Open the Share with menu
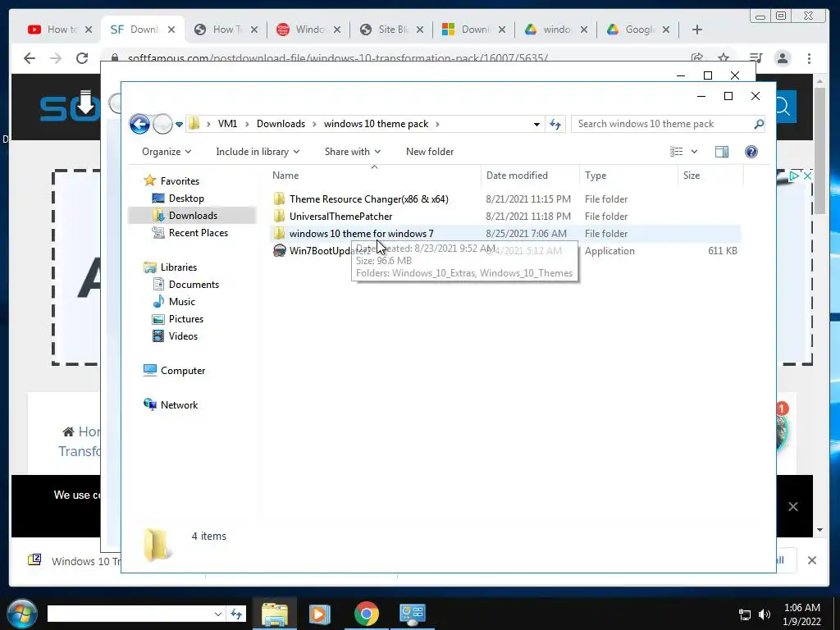The image size is (840, 630). point(353,152)
